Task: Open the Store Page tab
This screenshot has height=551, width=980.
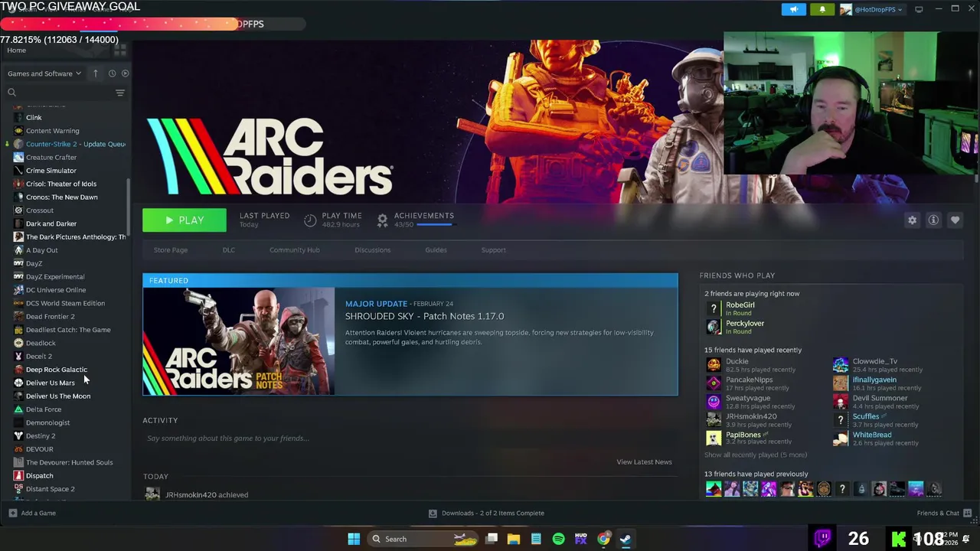Action: (170, 249)
